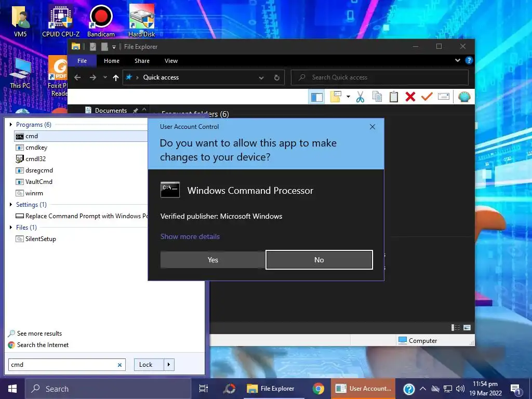The width and height of the screenshot is (532, 399).
Task: Click No in User Account Control dialog
Action: coord(319,260)
